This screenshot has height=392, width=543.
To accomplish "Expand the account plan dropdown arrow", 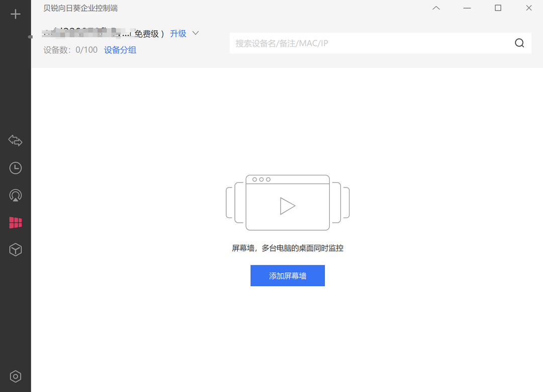I will pos(195,33).
